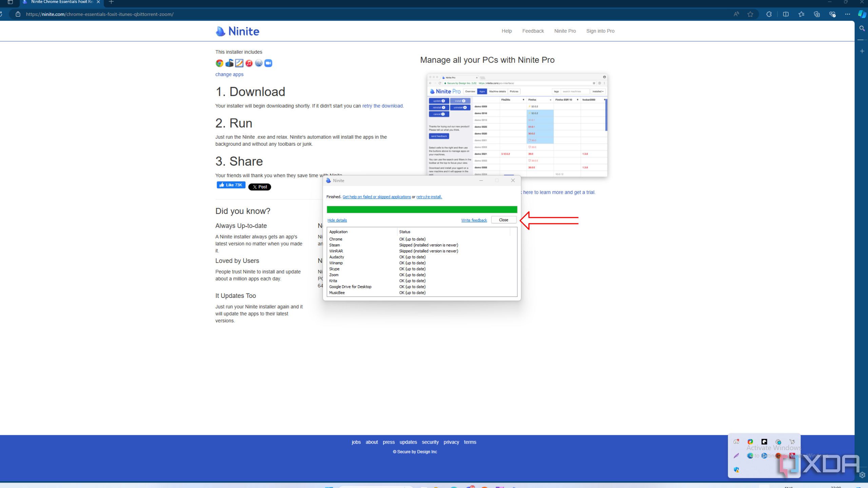Screen dimensions: 868x488
Task: Click the Chrome browser icon in installer
Action: (x=219, y=63)
